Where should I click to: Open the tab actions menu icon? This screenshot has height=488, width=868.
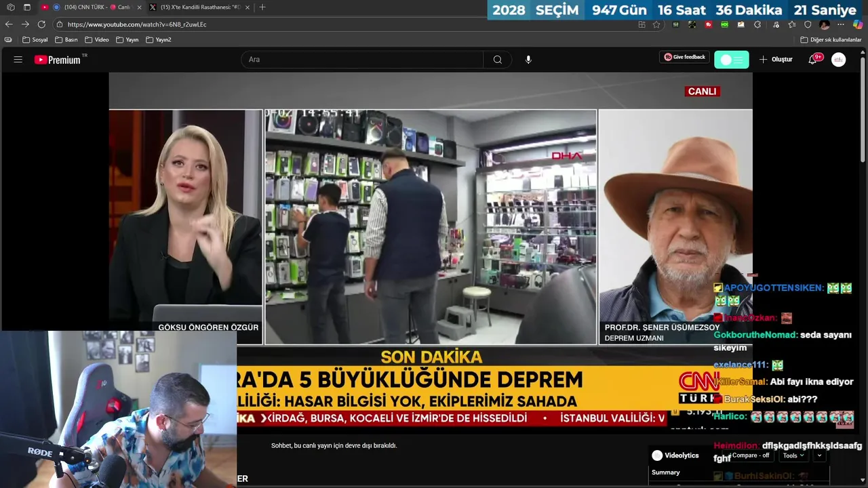[x=27, y=7]
